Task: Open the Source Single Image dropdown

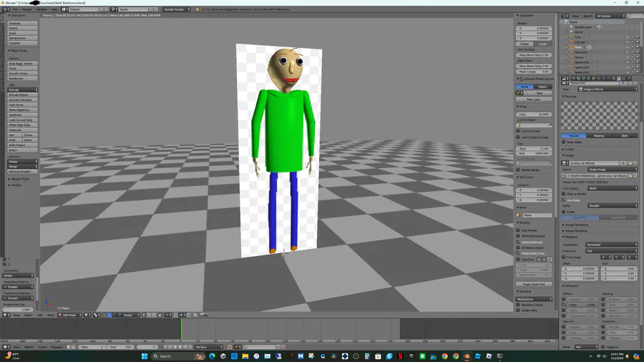Action: click(x=613, y=170)
